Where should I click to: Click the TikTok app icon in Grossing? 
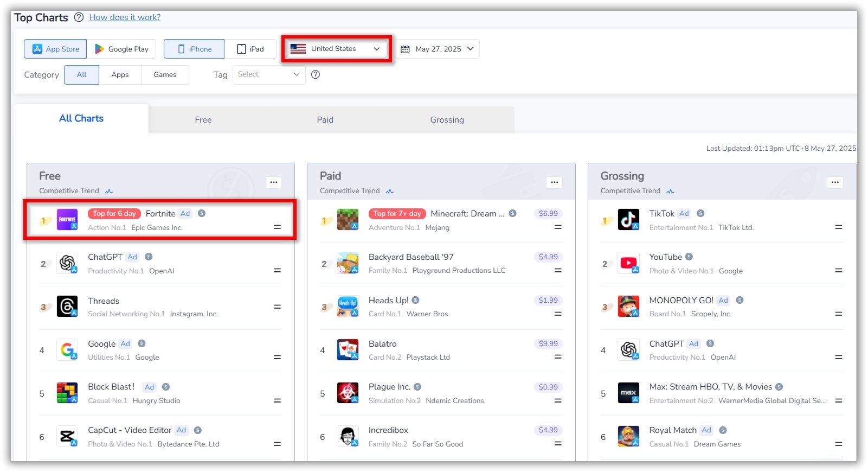628,220
